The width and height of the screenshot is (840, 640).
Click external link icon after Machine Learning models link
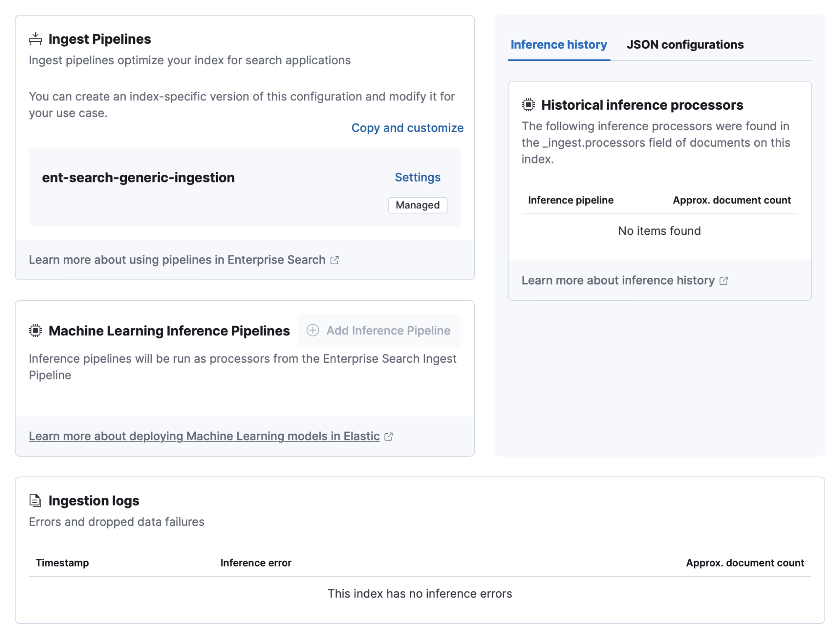click(389, 437)
